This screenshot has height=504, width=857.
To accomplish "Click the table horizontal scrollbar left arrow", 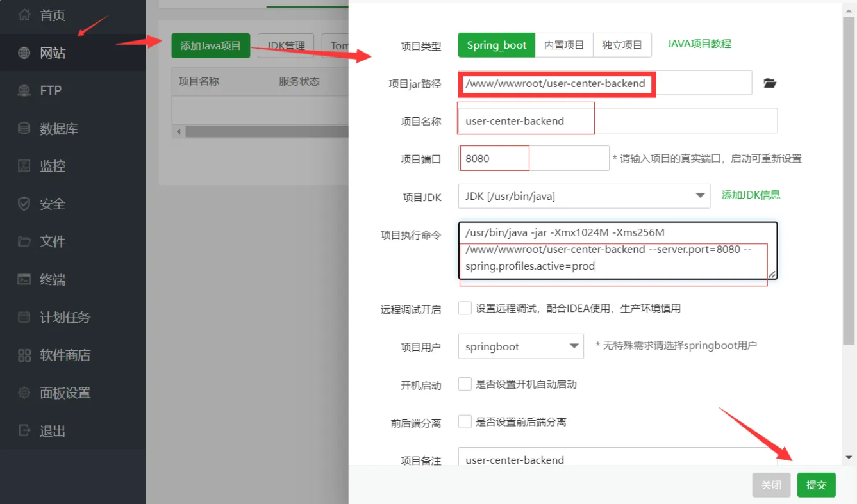I will (179, 131).
